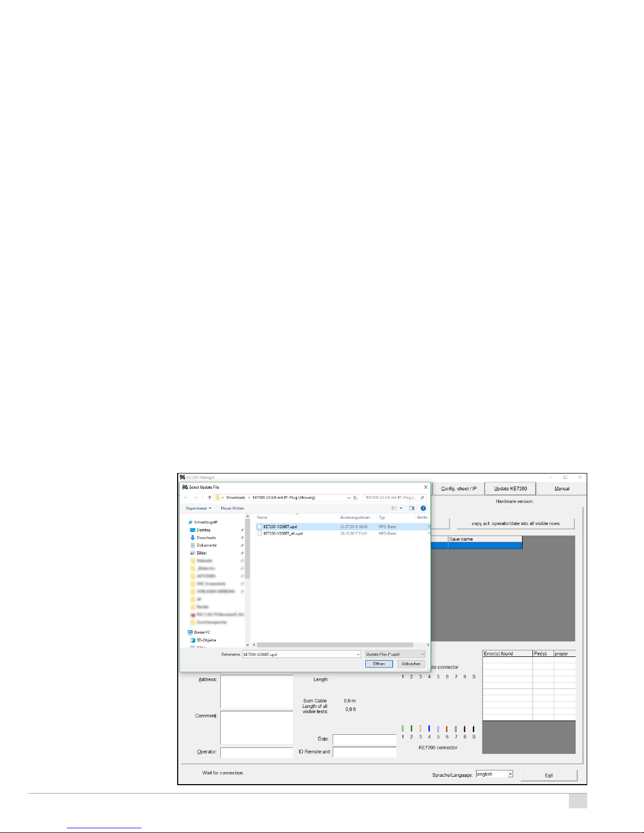Image resolution: width=644 pixels, height=833 pixels.
Task: Click the file list horizontal scrollbar
Action: click(335, 645)
